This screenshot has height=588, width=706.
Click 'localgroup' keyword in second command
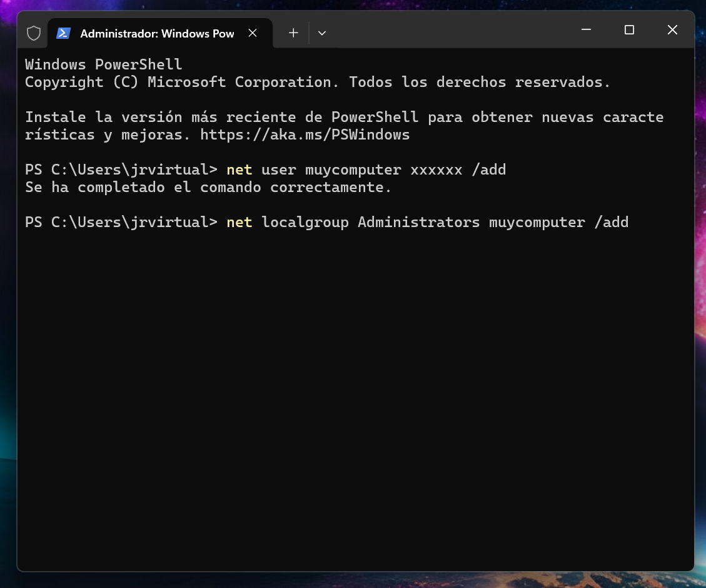305,222
